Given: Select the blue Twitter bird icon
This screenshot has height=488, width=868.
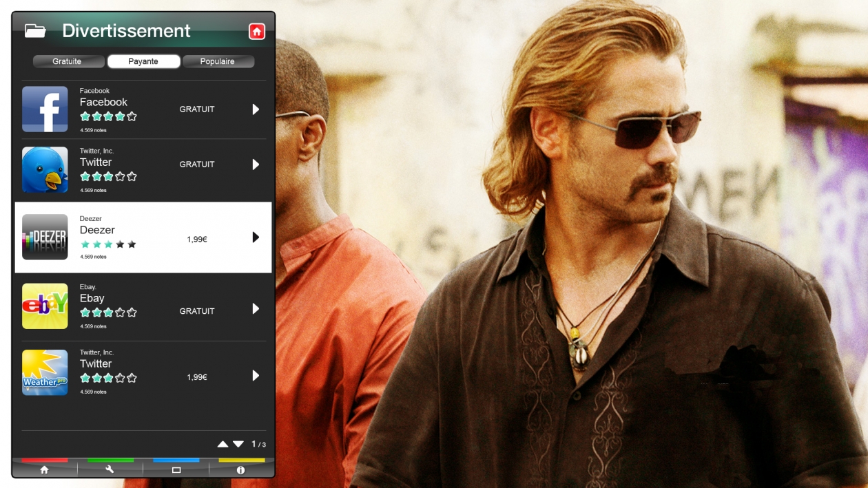Looking at the screenshot, I should (x=45, y=169).
